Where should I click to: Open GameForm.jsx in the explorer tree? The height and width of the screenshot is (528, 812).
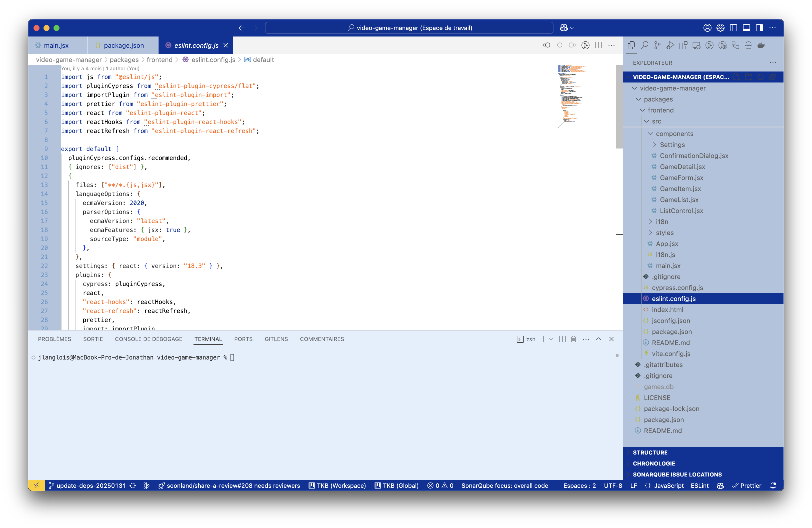681,178
